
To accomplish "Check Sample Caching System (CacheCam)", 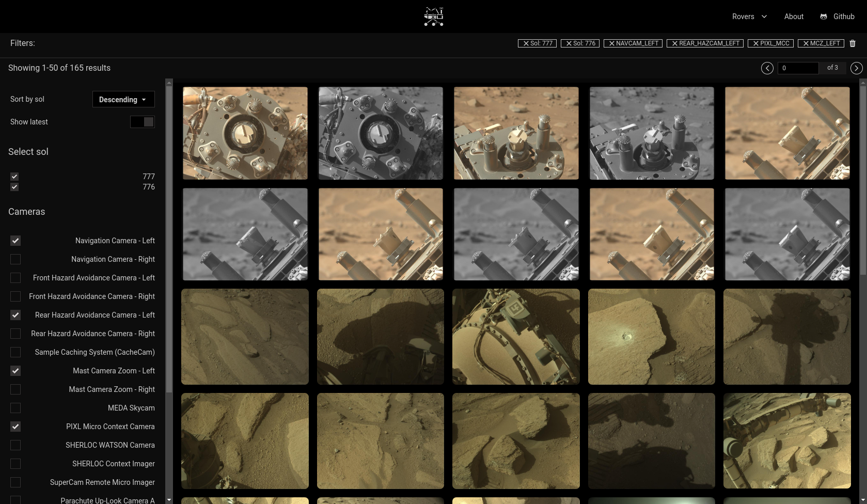I will click(x=15, y=352).
